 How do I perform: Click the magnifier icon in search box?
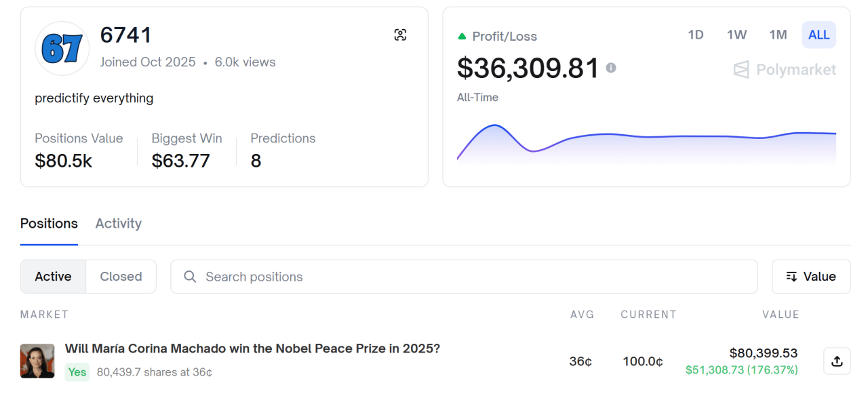point(190,277)
